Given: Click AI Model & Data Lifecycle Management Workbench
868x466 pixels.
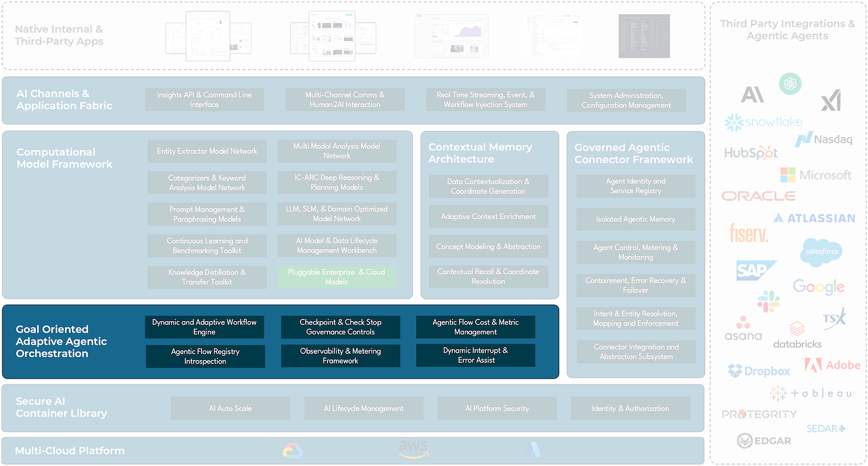Looking at the screenshot, I should point(337,246).
